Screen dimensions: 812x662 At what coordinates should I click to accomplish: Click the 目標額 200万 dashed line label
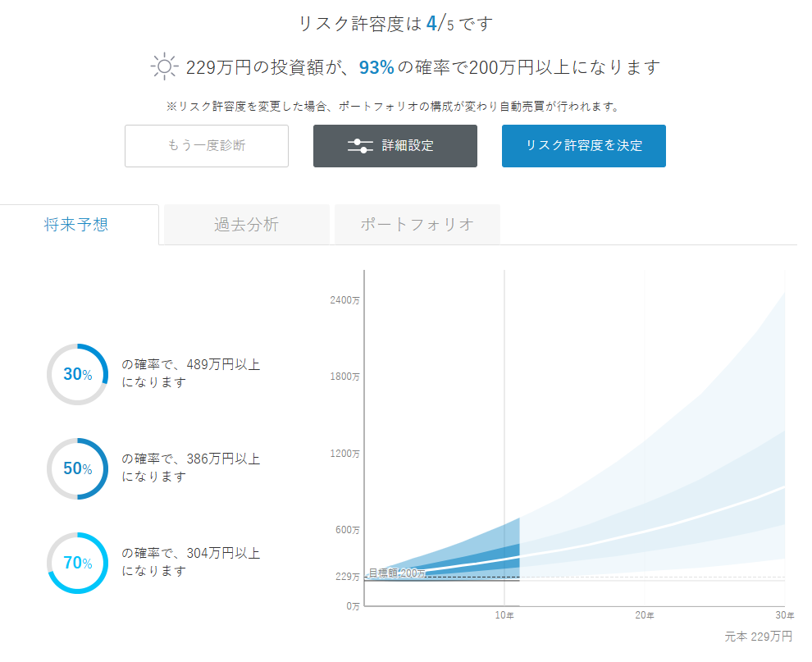click(397, 573)
